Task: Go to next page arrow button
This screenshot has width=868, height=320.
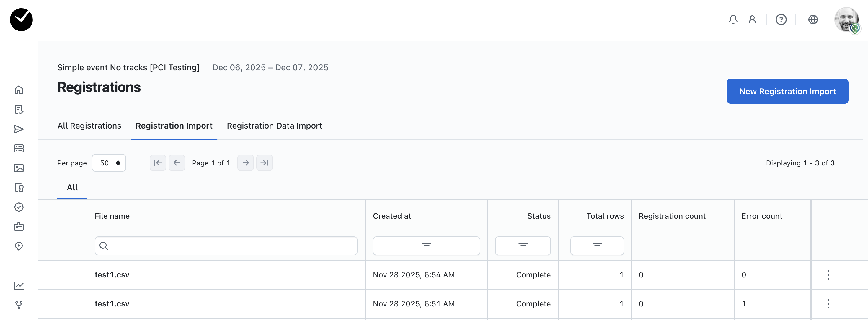Action: tap(246, 163)
